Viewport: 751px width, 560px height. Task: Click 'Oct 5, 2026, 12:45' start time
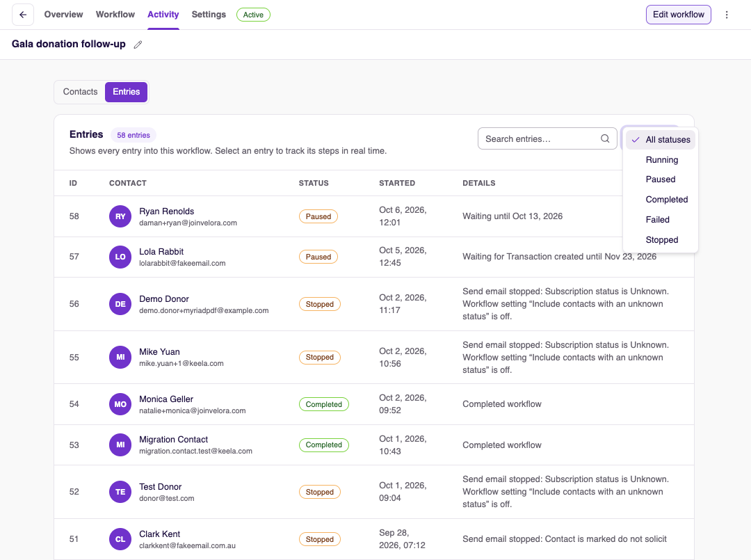[x=403, y=256]
